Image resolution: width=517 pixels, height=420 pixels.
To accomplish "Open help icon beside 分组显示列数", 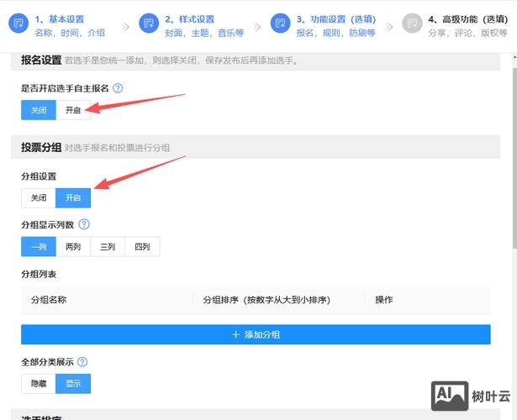I will click(x=84, y=224).
